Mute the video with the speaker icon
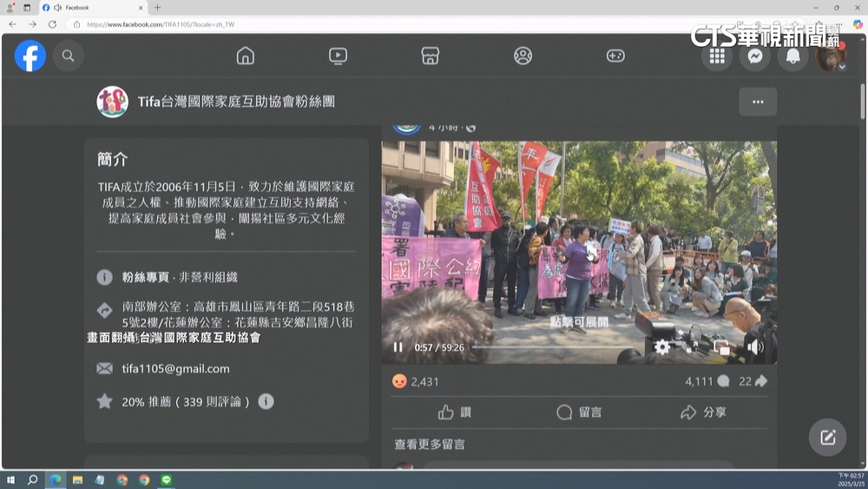868x489 pixels. tap(754, 347)
